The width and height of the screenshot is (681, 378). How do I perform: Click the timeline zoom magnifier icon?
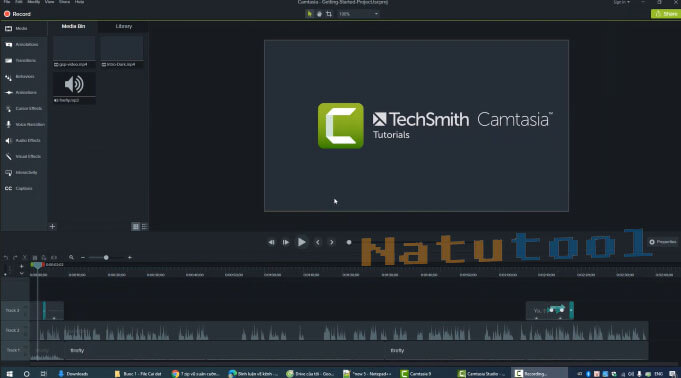[71, 257]
